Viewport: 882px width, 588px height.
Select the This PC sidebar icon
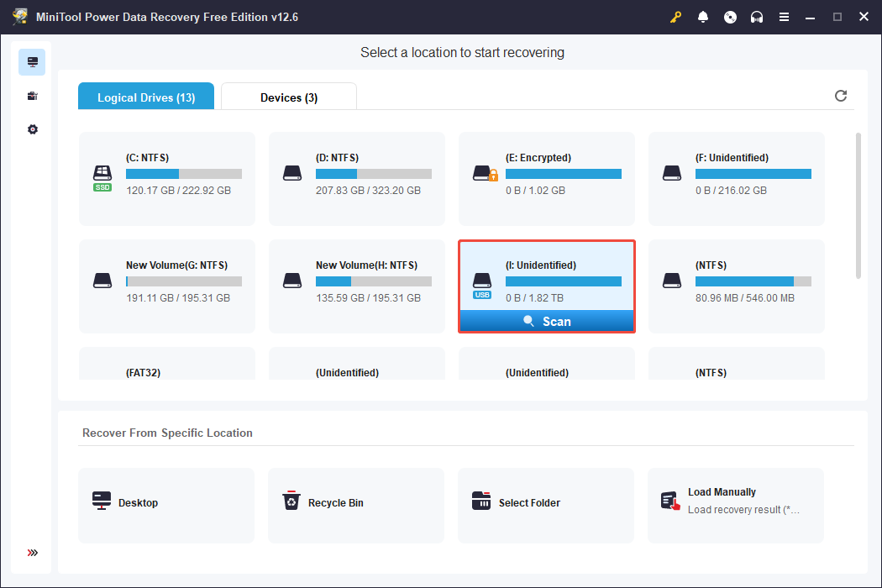coord(32,62)
